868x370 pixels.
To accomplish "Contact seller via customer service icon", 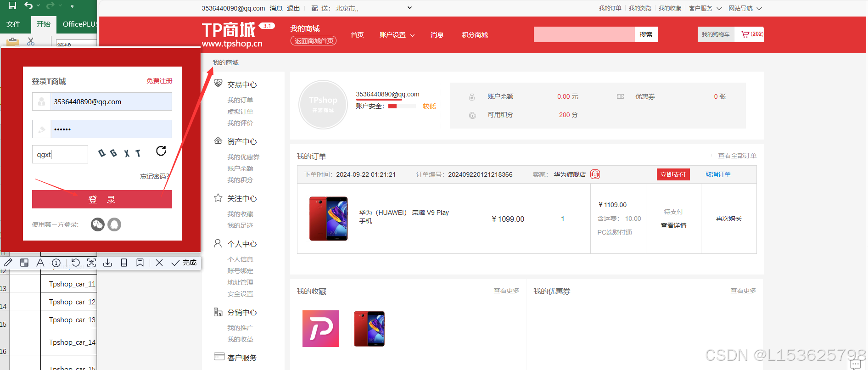I will [595, 174].
